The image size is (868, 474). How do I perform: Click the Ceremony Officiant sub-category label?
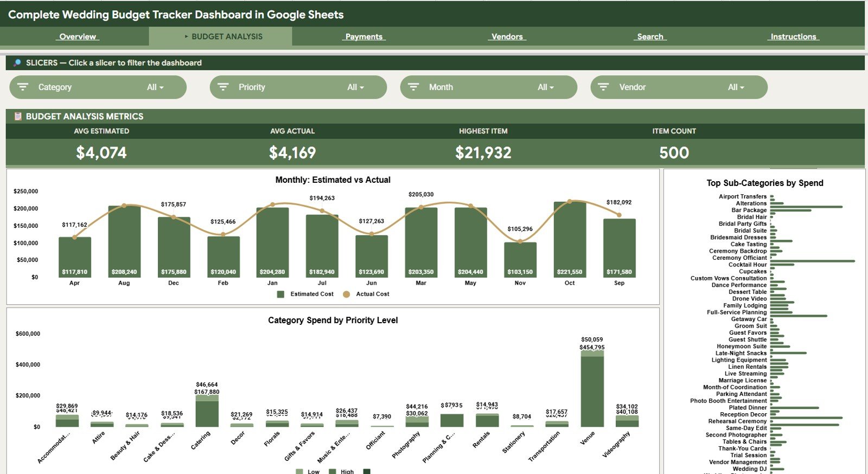click(x=739, y=258)
